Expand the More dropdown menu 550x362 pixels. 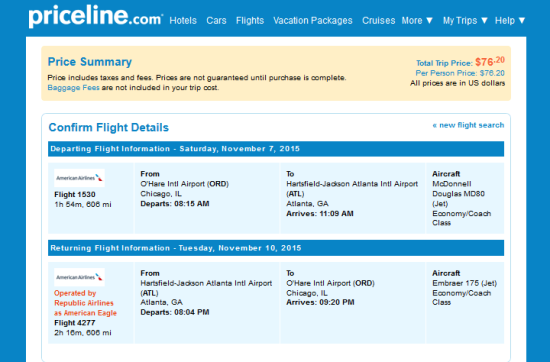(x=417, y=21)
